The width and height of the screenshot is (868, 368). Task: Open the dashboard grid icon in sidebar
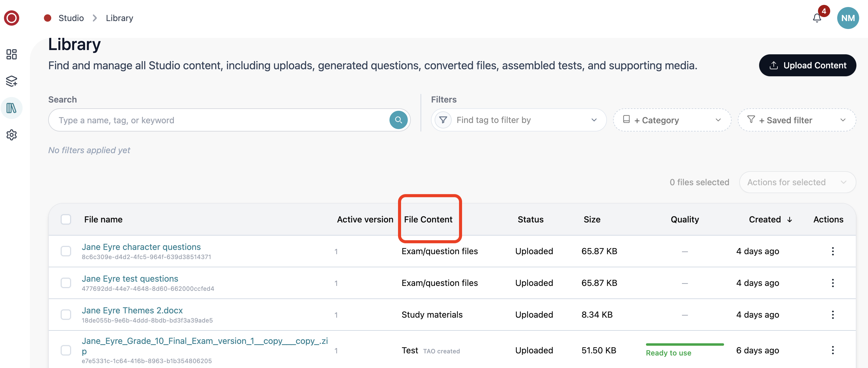click(12, 54)
